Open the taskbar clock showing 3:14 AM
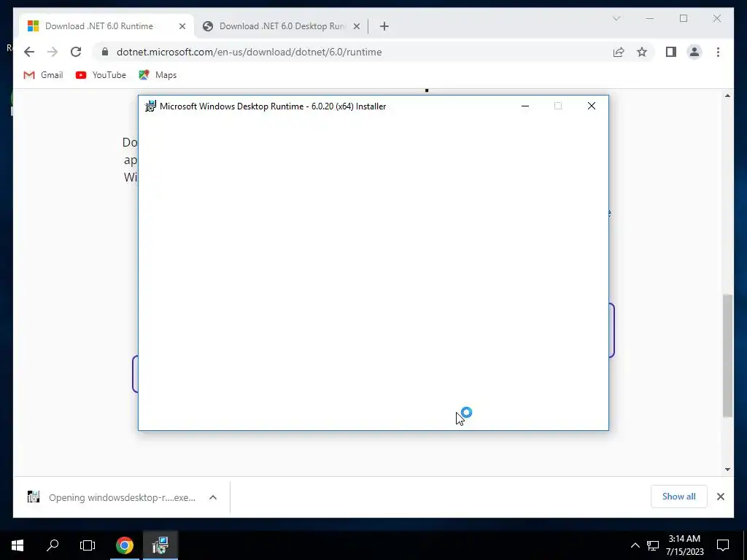Screen dimensions: 747x560 (684, 545)
